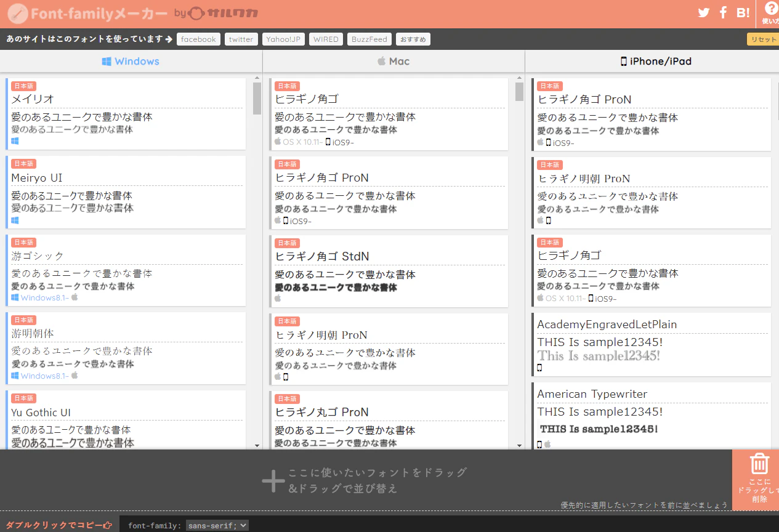The width and height of the screenshot is (779, 532).
Task: Click Windows column scrollbar up arrow
Action: coord(257,78)
